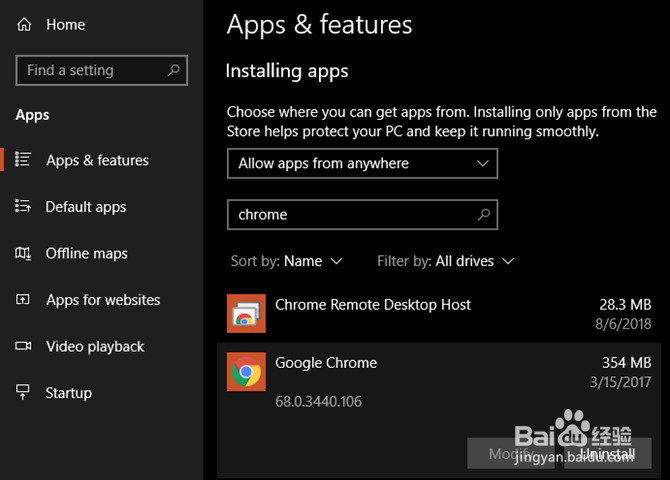
Task: Focus the Find a setting search box
Action: pyautogui.click(x=102, y=70)
